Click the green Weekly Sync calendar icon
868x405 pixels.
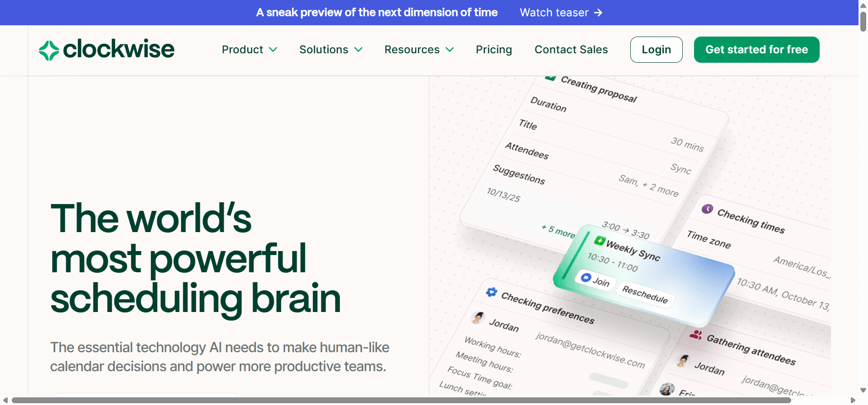(x=600, y=241)
